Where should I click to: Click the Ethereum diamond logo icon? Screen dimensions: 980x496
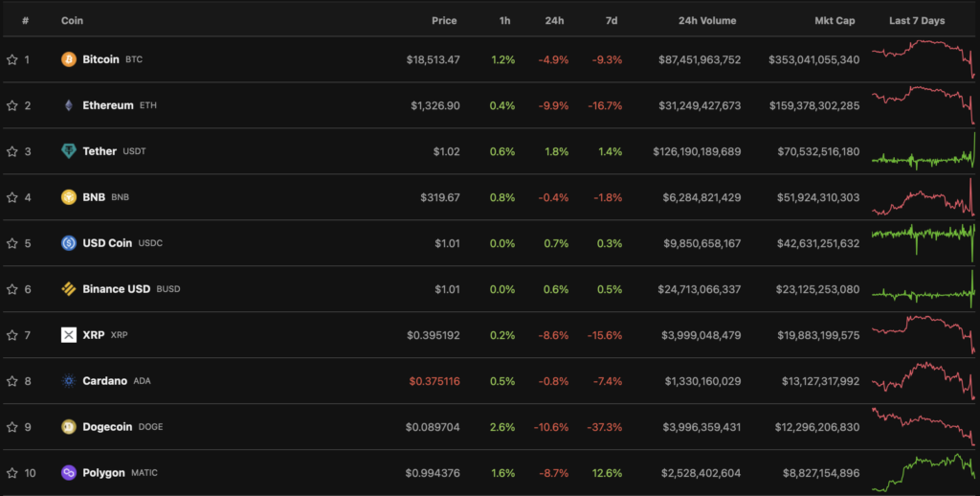tap(69, 105)
